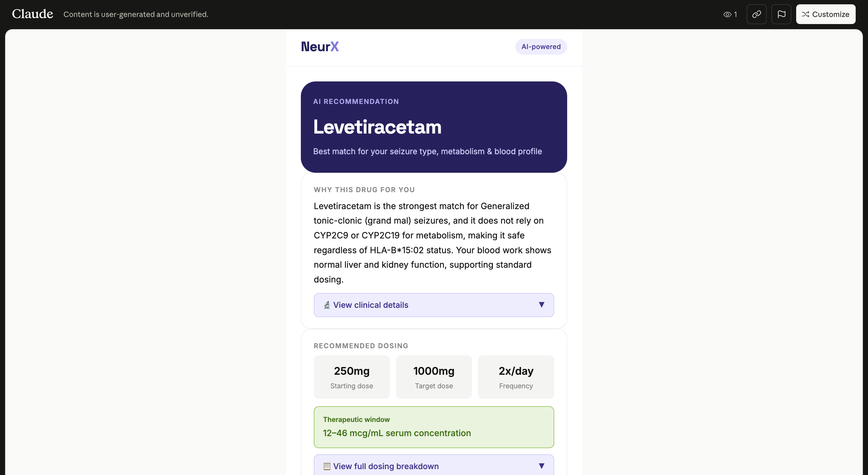868x475 pixels.
Task: Click the flag report icon
Action: (781, 14)
